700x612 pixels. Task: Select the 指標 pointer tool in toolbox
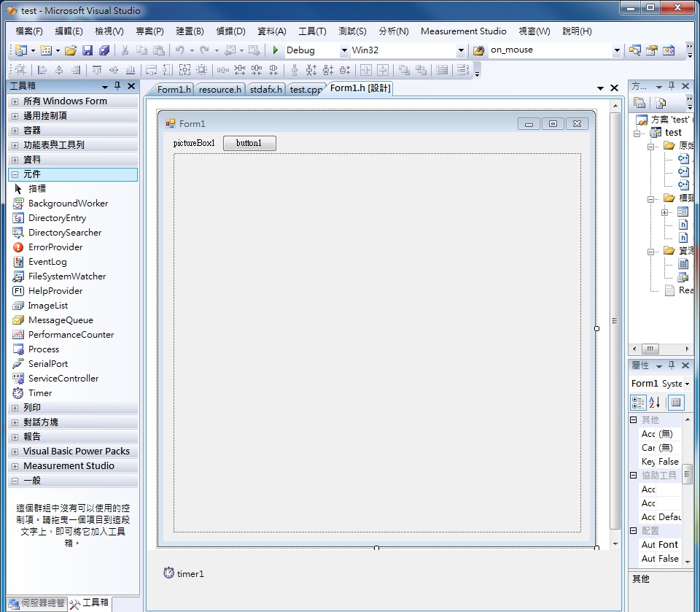(37, 188)
